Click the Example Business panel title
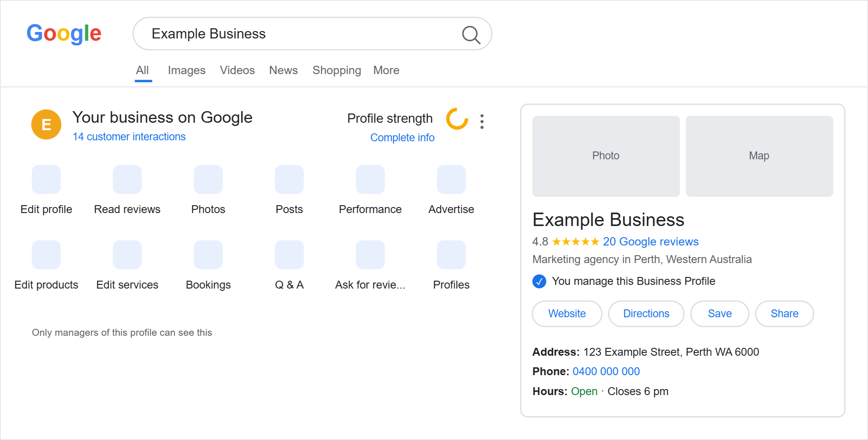 point(608,220)
